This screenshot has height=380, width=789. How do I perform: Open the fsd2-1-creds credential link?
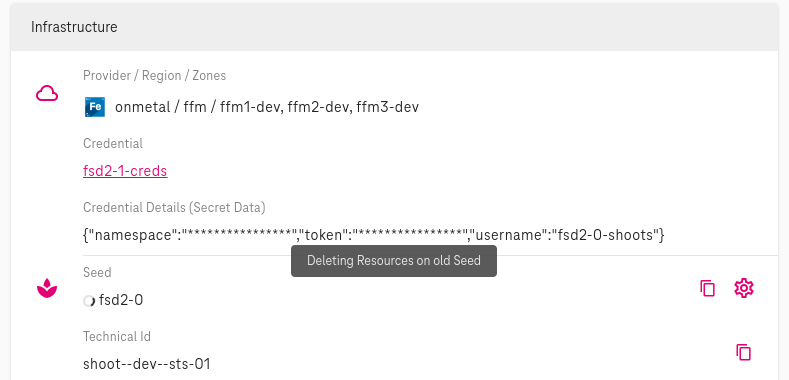click(125, 171)
